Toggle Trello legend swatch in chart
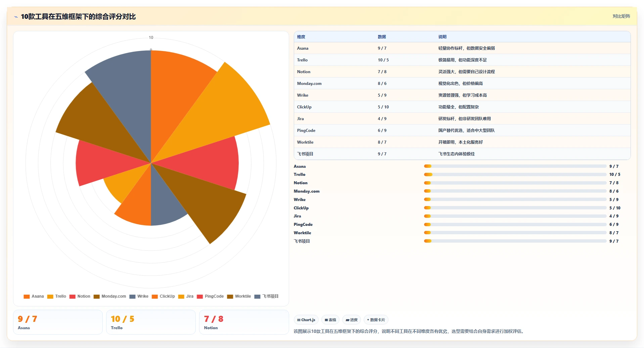644x348 pixels. point(50,296)
